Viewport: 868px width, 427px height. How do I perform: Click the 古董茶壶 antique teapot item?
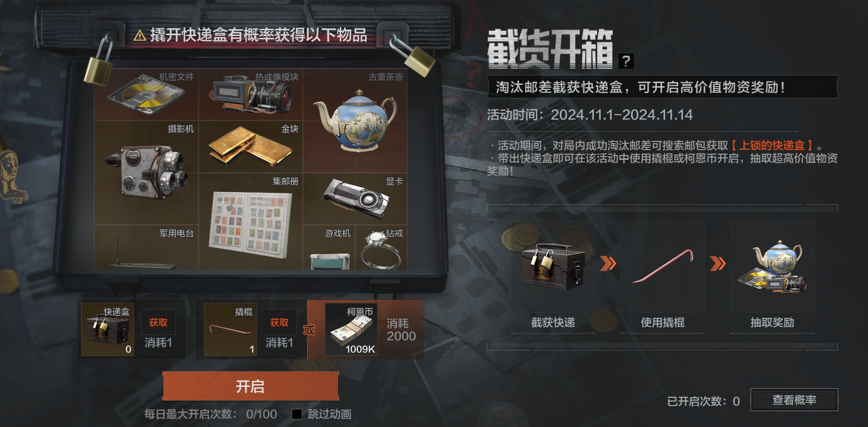[x=355, y=120]
